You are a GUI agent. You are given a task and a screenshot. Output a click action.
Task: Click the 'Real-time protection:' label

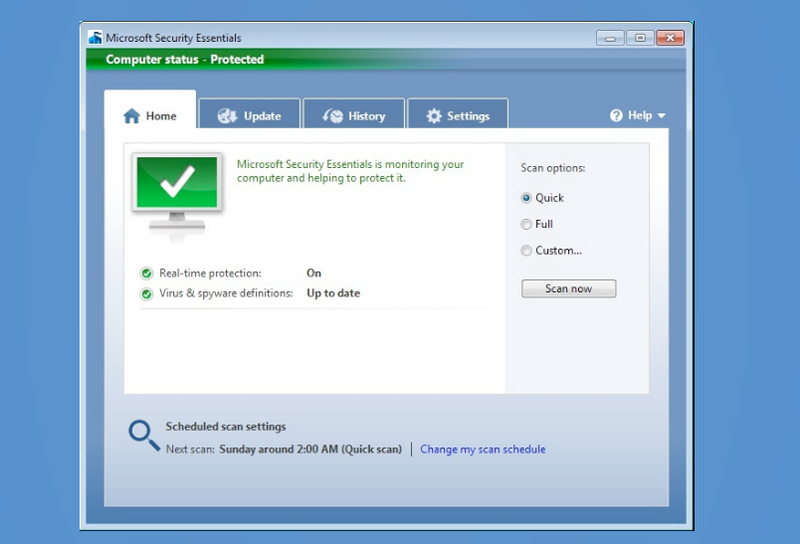pyautogui.click(x=210, y=273)
